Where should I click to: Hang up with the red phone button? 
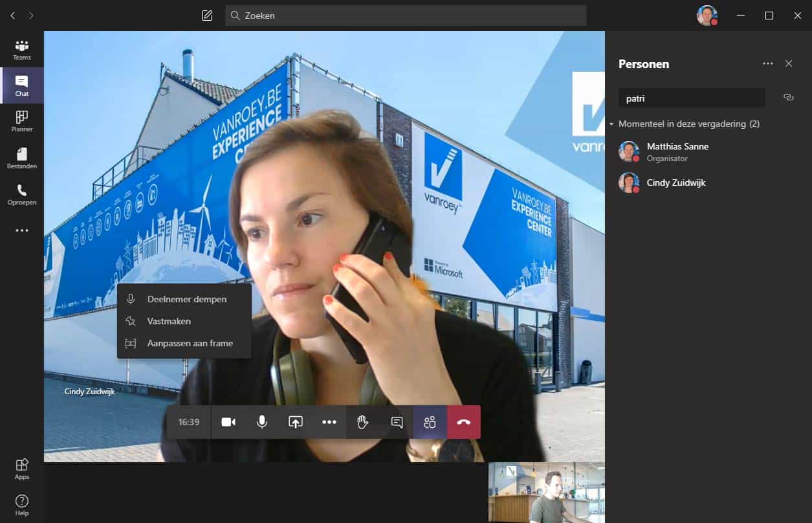pyautogui.click(x=464, y=422)
